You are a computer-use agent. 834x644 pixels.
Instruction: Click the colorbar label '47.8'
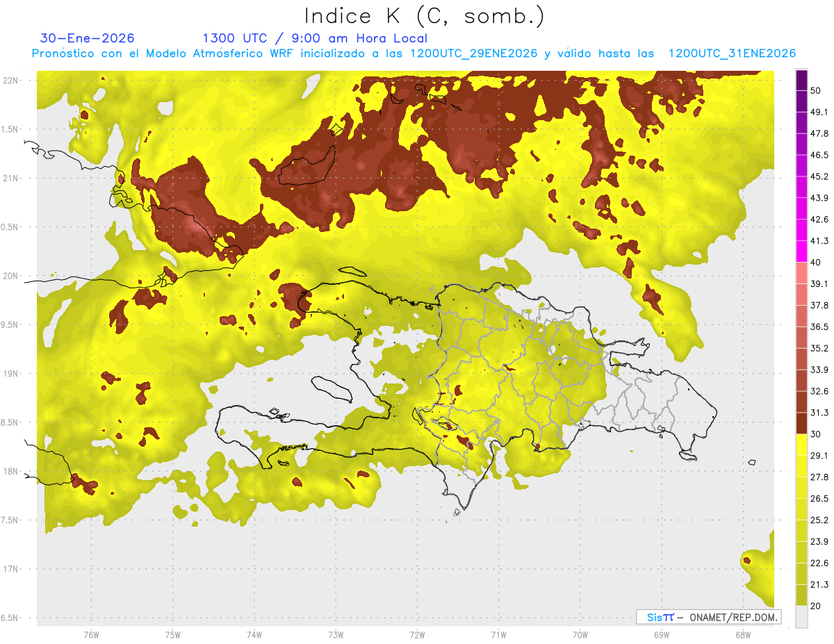819,134
